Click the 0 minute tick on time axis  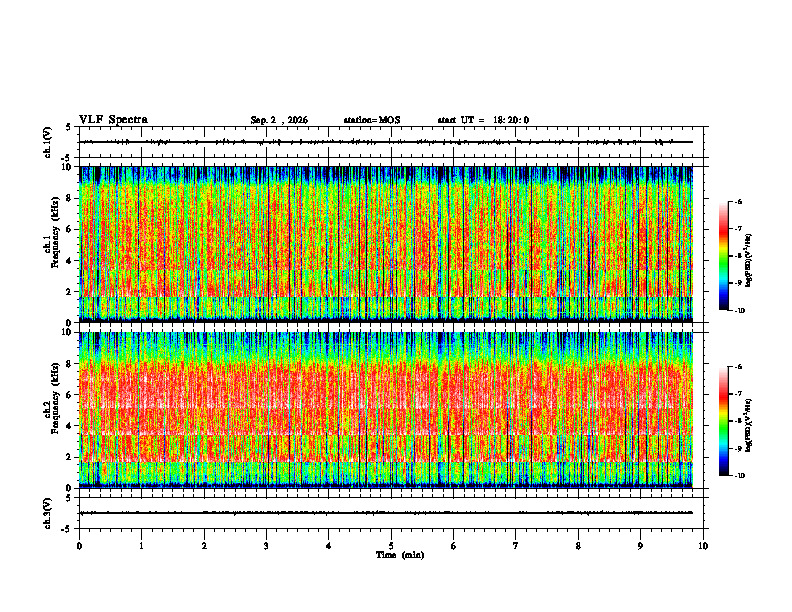click(79, 546)
